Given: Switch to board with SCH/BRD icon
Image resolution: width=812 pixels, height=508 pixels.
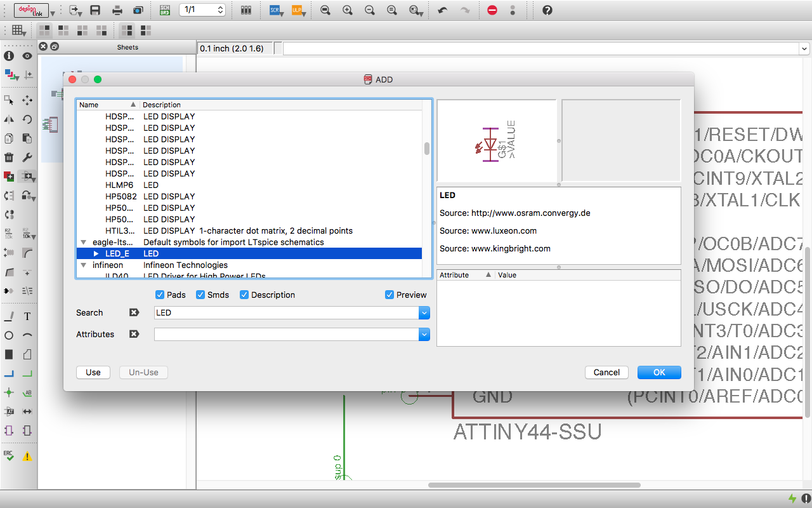Looking at the screenshot, I should (164, 10).
